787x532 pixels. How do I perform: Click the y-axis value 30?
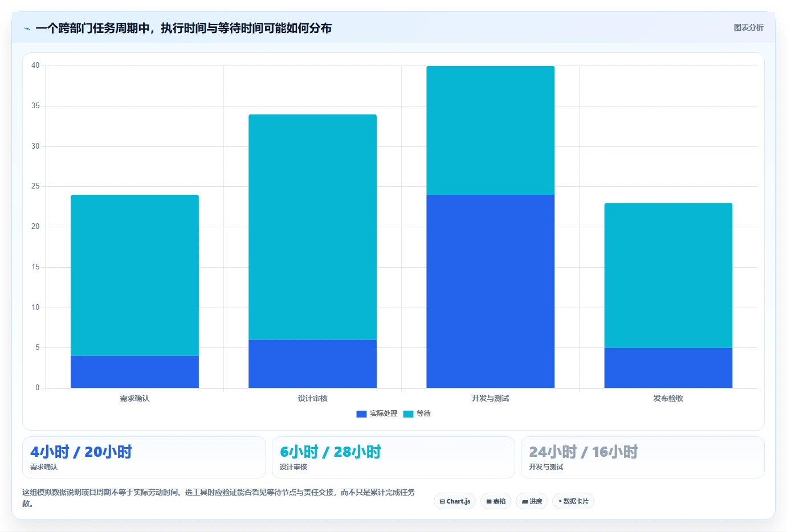[35, 146]
